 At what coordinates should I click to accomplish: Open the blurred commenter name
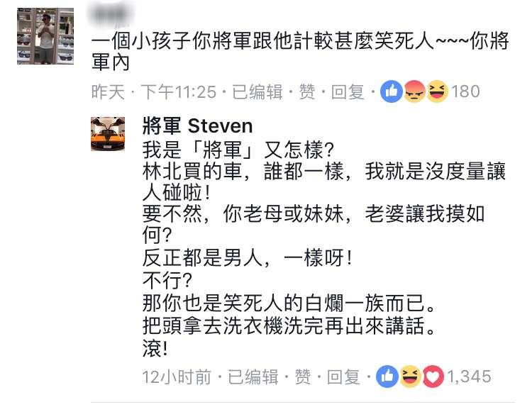pyautogui.click(x=112, y=16)
